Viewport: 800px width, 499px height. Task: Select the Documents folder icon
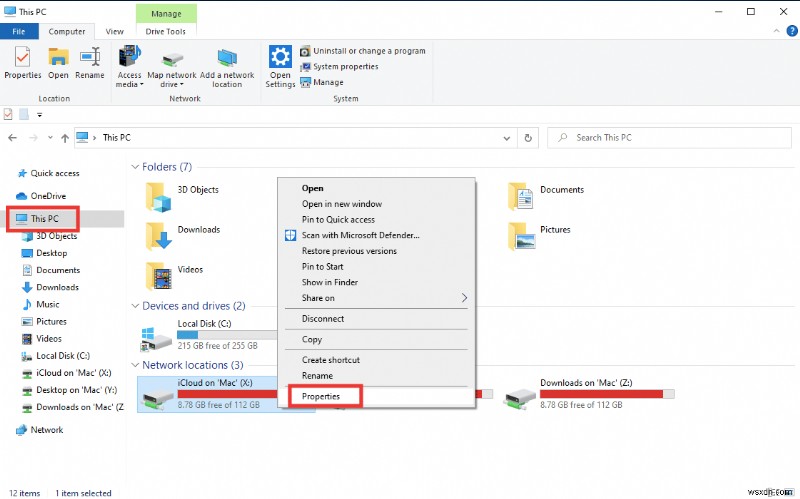point(521,197)
